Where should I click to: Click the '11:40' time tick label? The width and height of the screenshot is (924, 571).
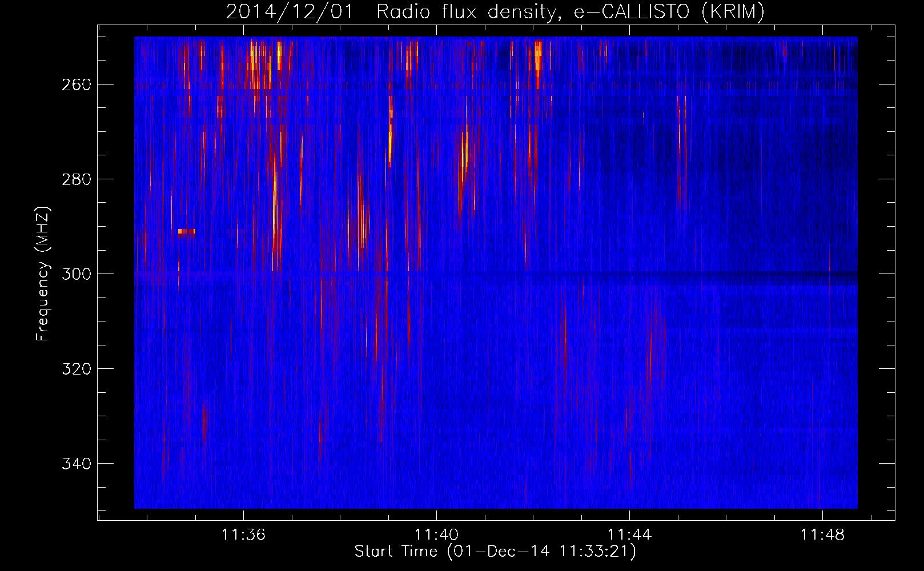click(x=436, y=535)
